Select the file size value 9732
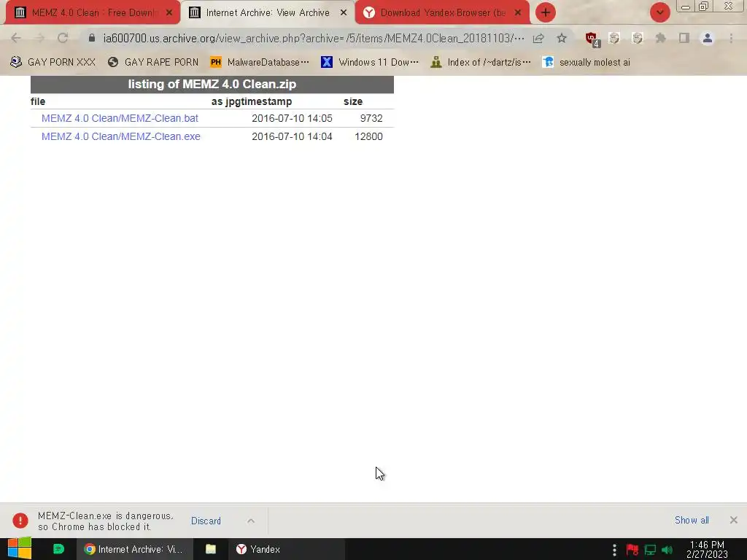Screen dimensions: 747x560 tap(371, 118)
